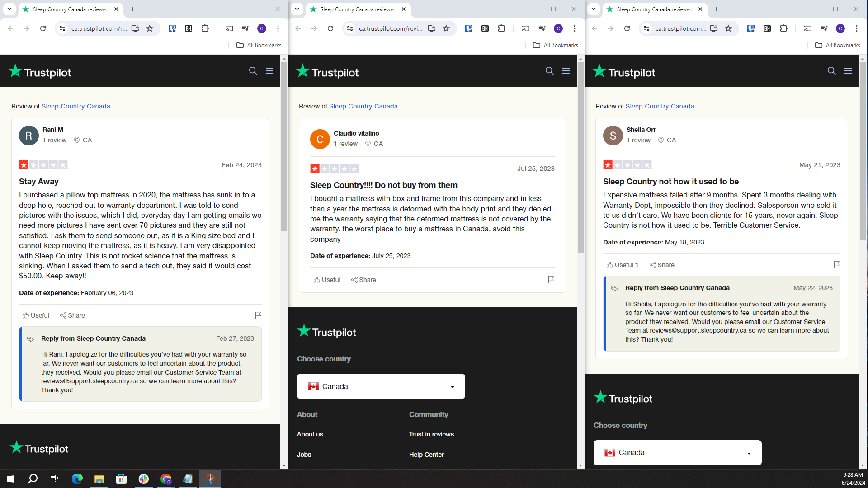868x488 pixels.
Task: Click Trustpilot header logo in left window
Action: pyautogui.click(x=40, y=71)
